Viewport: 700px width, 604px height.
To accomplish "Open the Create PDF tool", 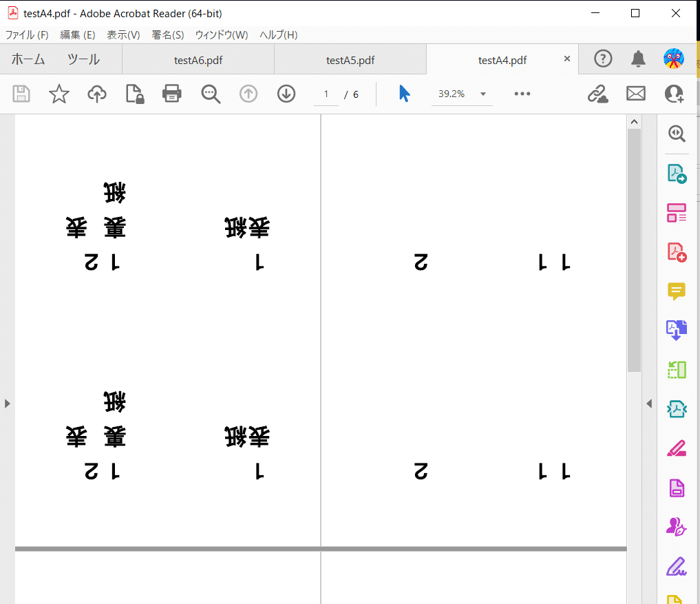I will (x=677, y=251).
